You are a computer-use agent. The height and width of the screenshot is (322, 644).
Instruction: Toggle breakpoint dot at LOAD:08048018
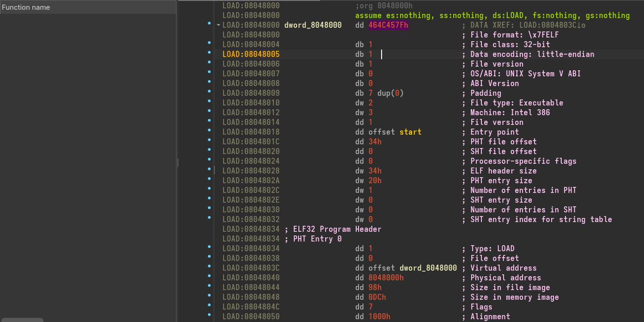[209, 130]
